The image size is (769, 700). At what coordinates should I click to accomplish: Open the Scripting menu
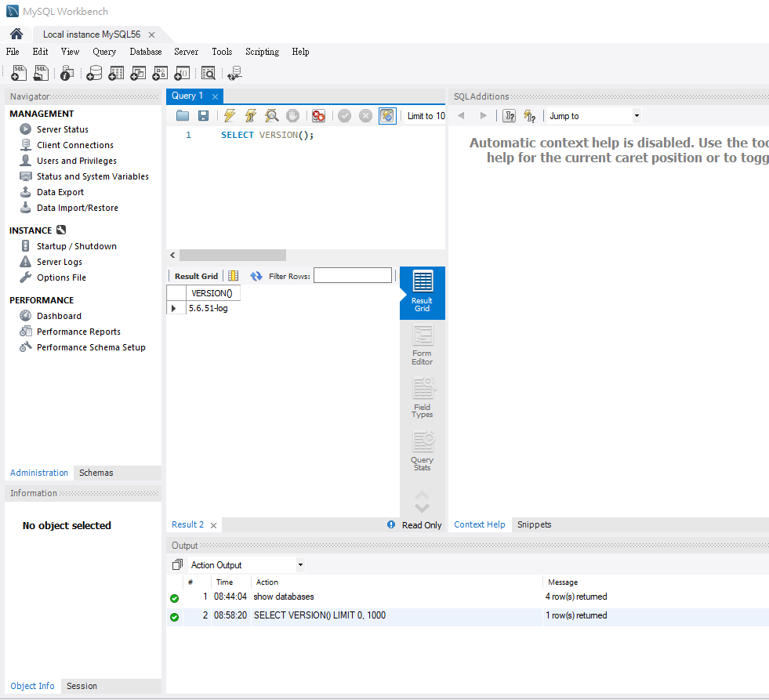pos(263,52)
